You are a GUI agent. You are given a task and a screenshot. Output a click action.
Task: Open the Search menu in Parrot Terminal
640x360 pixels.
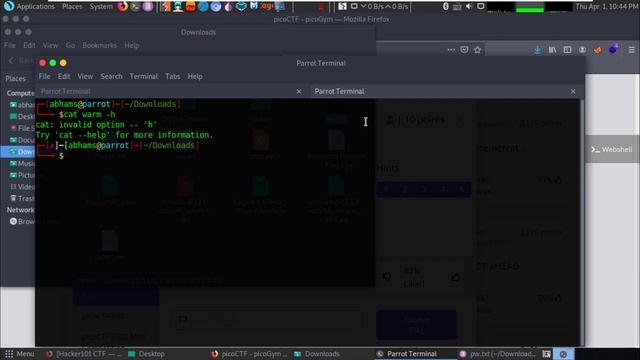pyautogui.click(x=111, y=76)
